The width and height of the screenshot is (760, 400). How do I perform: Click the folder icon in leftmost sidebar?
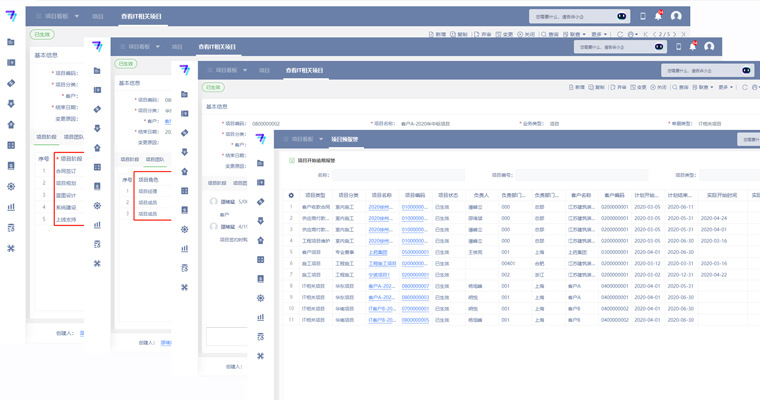[x=11, y=42]
